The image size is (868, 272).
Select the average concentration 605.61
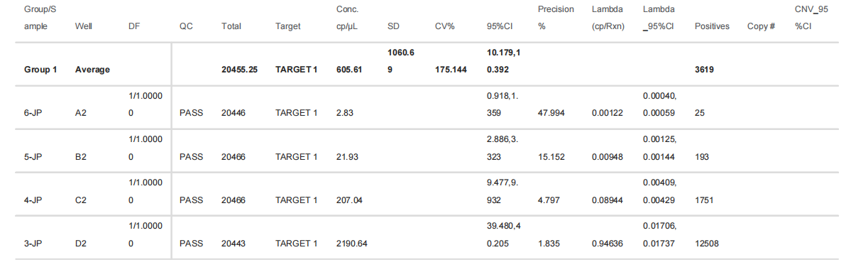[349, 70]
